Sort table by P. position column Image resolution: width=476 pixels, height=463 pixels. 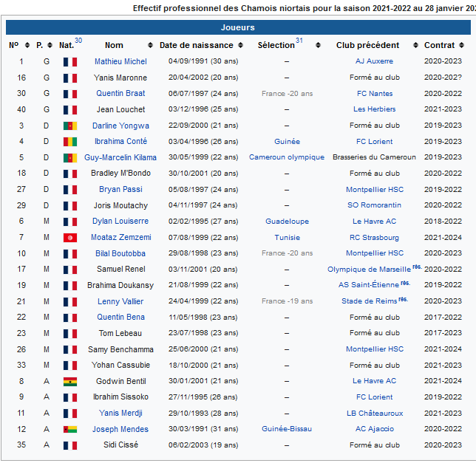click(x=50, y=45)
